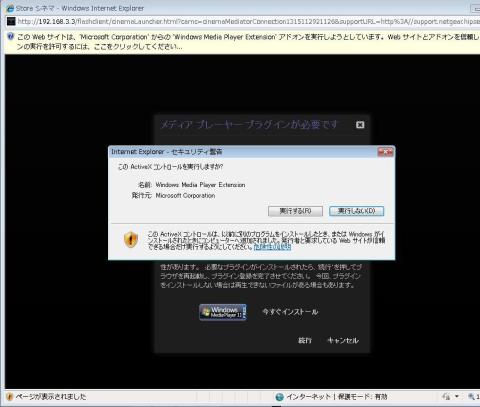Click the page favicon in address bar
480x407 pixels.
[x=11, y=22]
